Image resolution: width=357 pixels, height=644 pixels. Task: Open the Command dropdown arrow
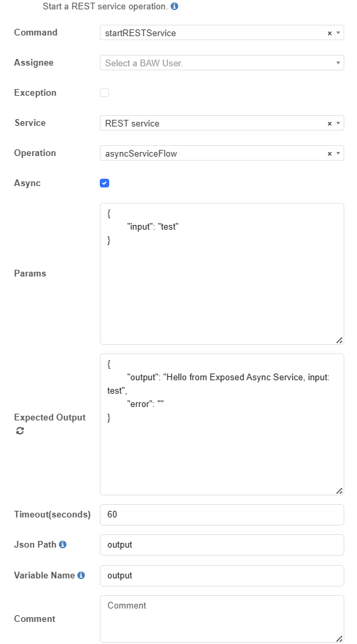click(338, 33)
